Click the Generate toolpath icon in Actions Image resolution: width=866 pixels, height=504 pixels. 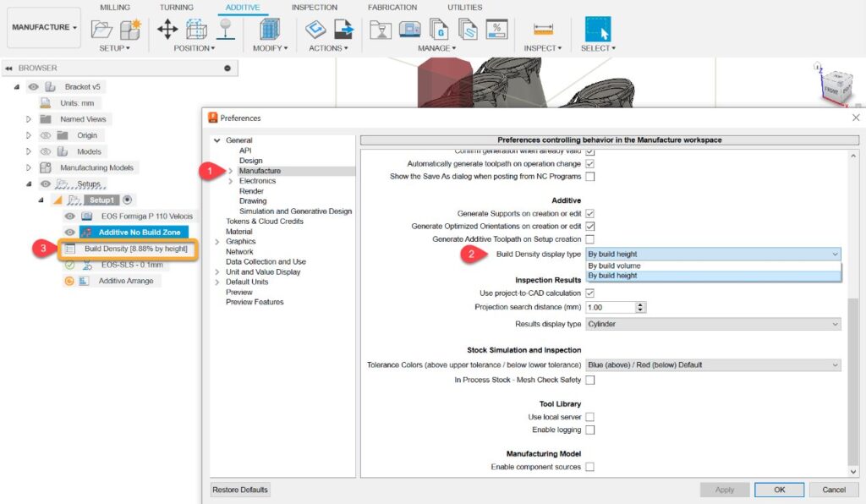pyautogui.click(x=315, y=29)
